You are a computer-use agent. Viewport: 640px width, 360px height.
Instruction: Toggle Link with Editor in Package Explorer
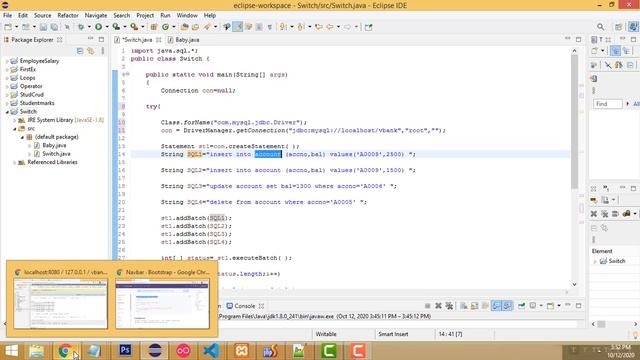click(x=91, y=51)
